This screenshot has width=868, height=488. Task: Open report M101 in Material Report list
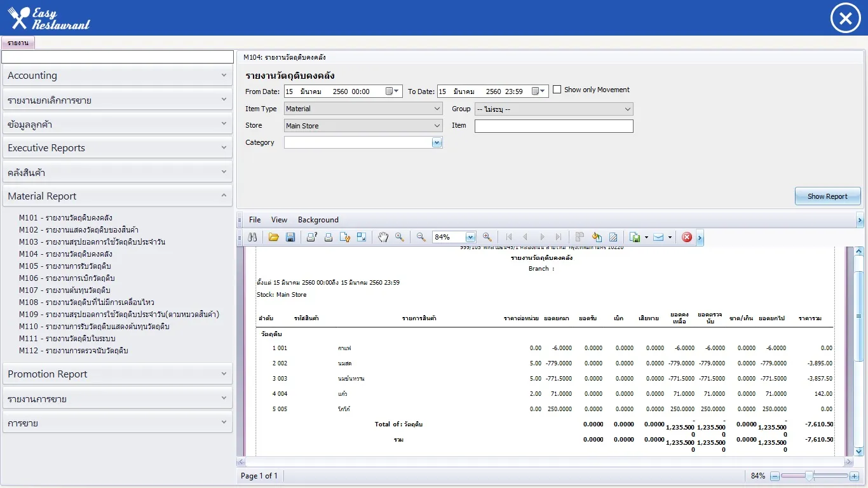coord(65,218)
